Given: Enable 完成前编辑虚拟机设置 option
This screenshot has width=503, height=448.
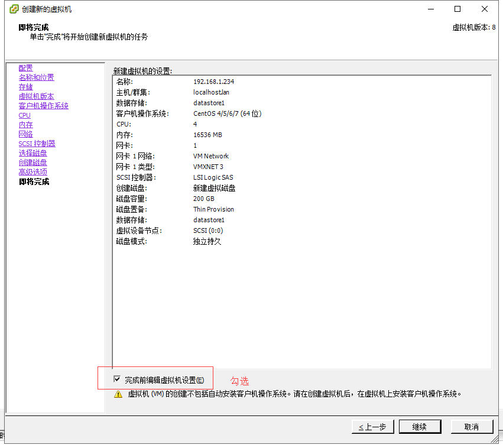Looking at the screenshot, I should point(117,378).
